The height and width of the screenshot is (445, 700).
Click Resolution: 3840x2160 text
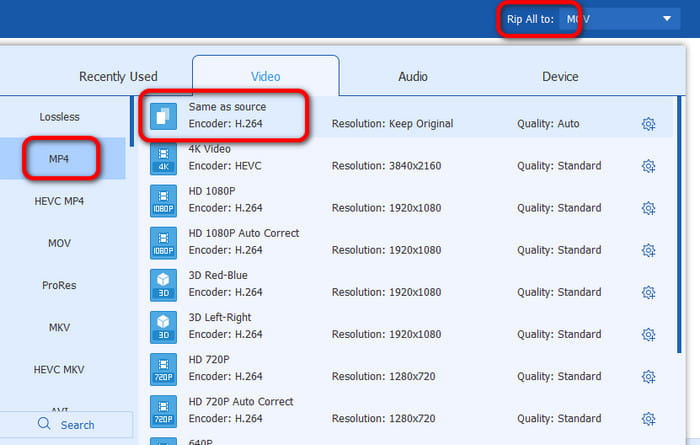[x=386, y=166]
